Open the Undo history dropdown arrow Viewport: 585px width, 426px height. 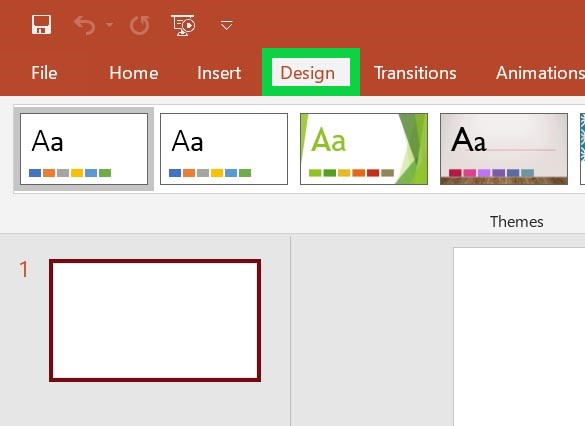click(x=109, y=25)
